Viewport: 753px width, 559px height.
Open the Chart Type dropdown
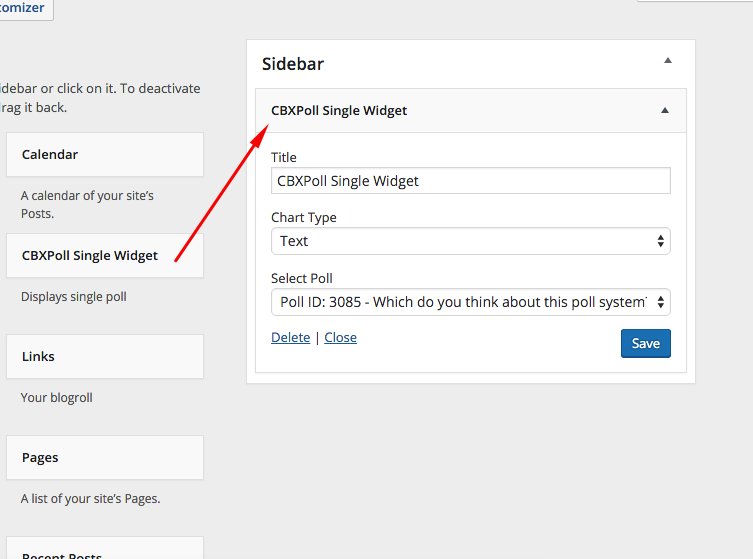[x=471, y=241]
